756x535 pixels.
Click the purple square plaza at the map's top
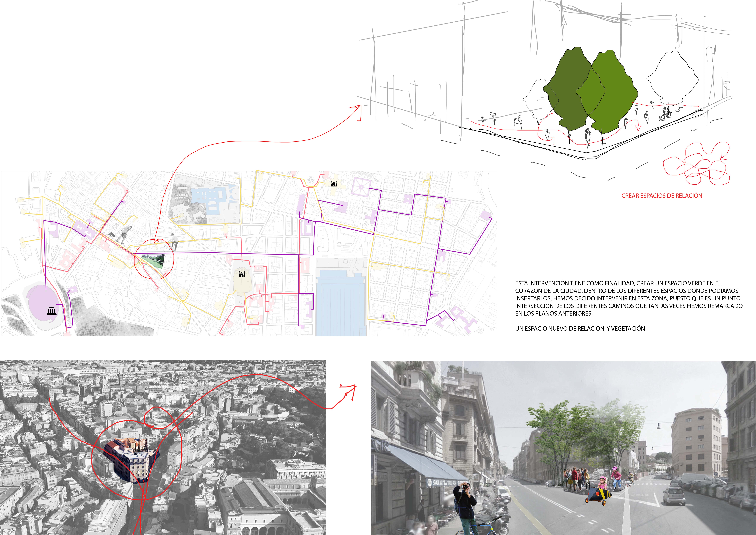[x=361, y=187]
